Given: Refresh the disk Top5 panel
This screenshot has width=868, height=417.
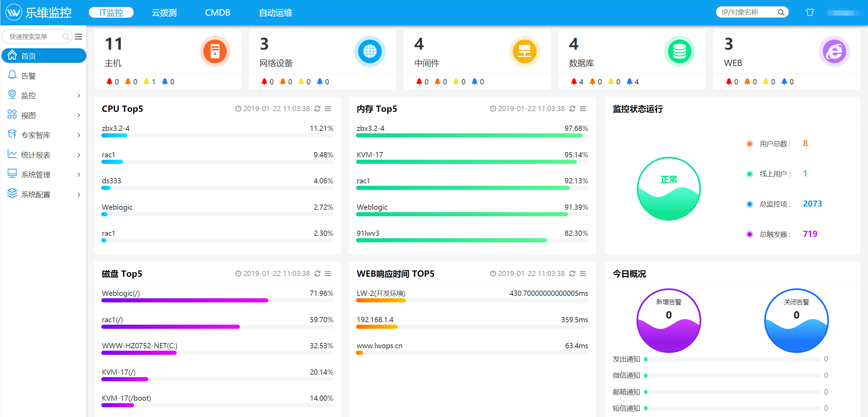Looking at the screenshot, I should (317, 274).
